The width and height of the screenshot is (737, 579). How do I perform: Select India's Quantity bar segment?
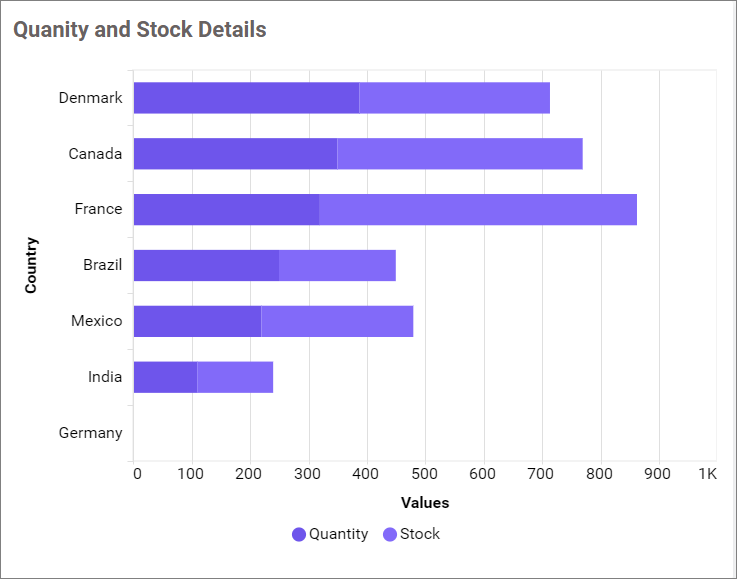[165, 377]
